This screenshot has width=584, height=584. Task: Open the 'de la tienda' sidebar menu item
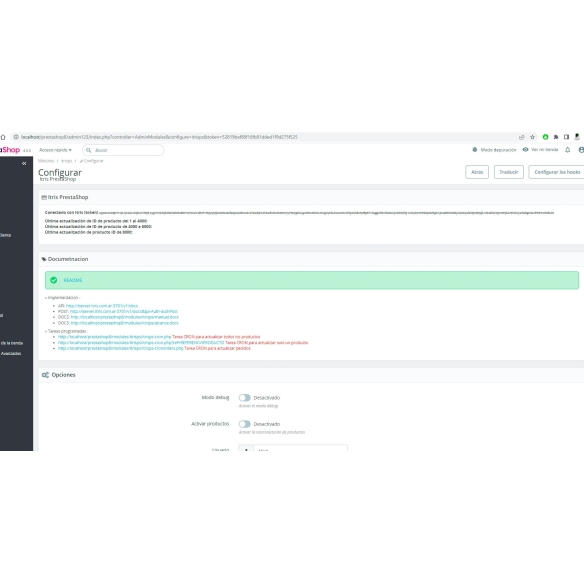[12, 343]
